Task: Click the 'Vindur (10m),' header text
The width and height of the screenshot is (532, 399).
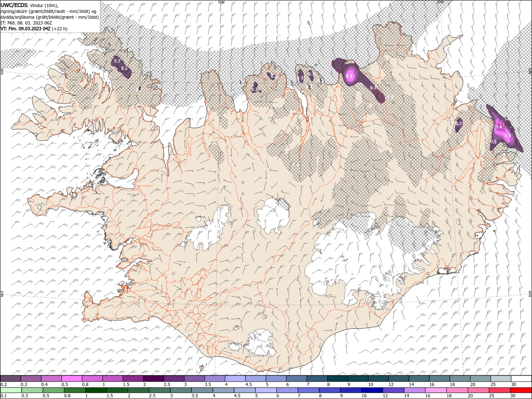Action: click(x=44, y=5)
